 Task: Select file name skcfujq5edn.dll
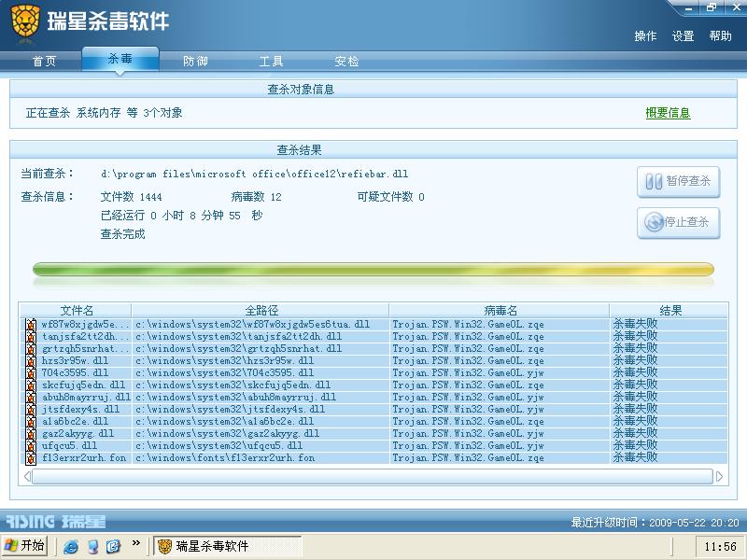tap(83, 385)
